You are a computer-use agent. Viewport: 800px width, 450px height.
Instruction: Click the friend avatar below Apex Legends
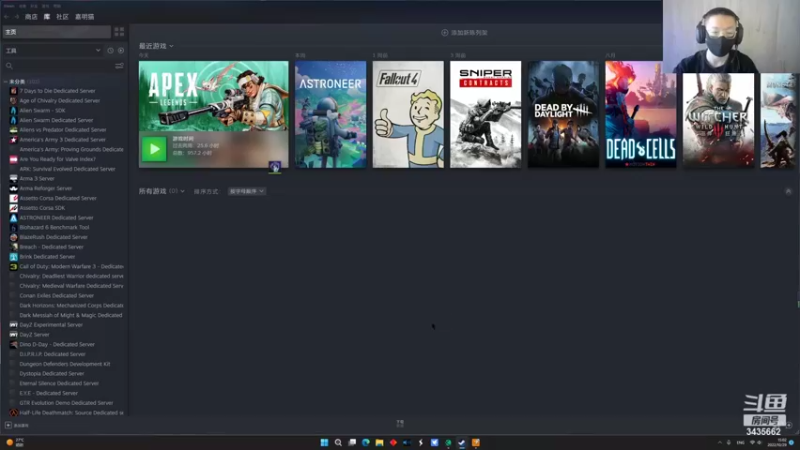274,167
